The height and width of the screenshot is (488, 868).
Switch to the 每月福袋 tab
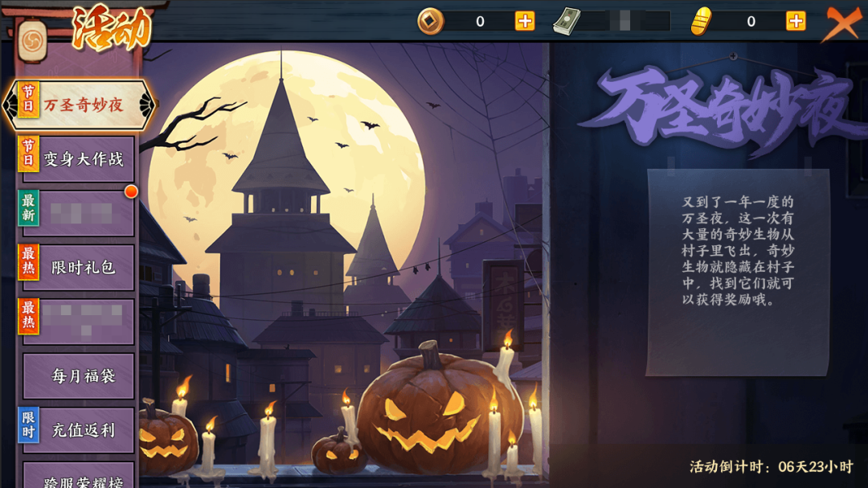point(78,376)
